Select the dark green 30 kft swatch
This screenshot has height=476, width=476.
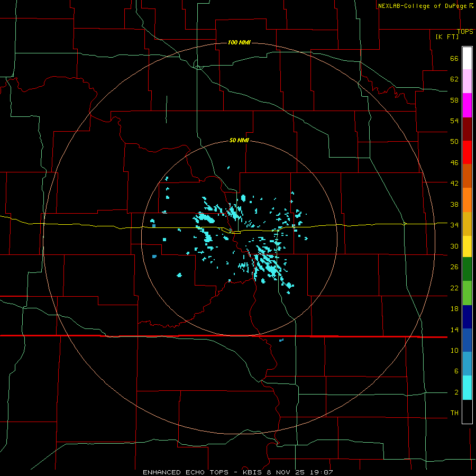[467, 269]
